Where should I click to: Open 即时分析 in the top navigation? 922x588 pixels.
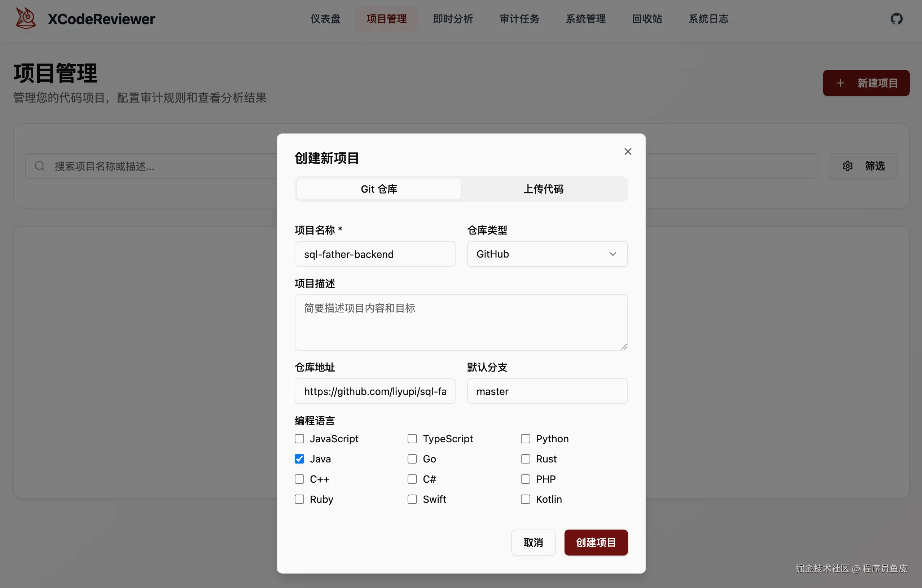coord(453,18)
